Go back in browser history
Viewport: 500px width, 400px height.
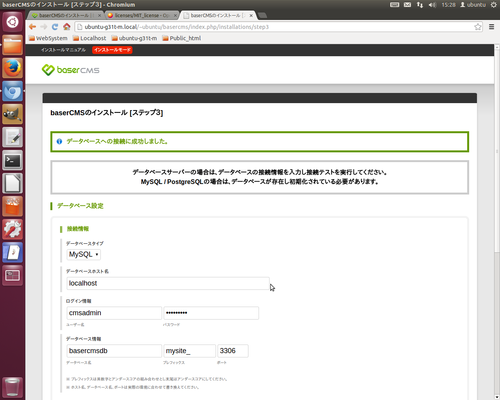tap(32, 27)
